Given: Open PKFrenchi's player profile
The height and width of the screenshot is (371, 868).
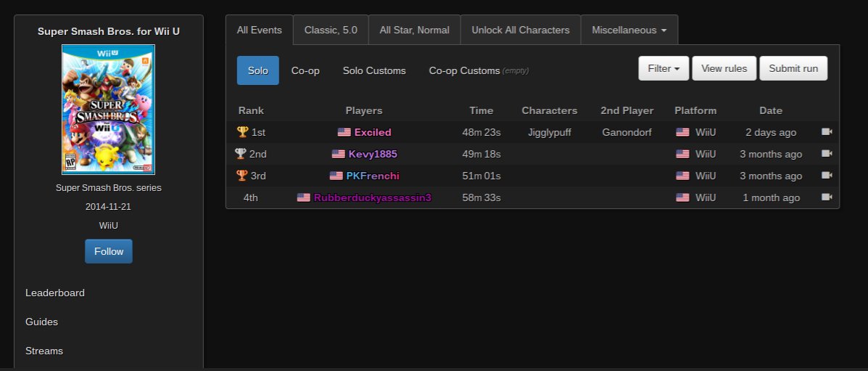Looking at the screenshot, I should (x=373, y=175).
